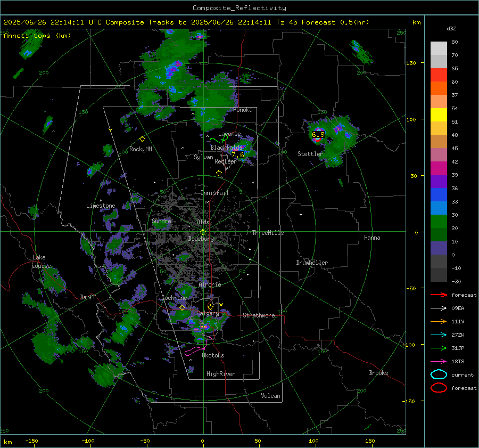
Task: Click the 6.9 storm-top cell near Stettler
Action: (x=318, y=135)
